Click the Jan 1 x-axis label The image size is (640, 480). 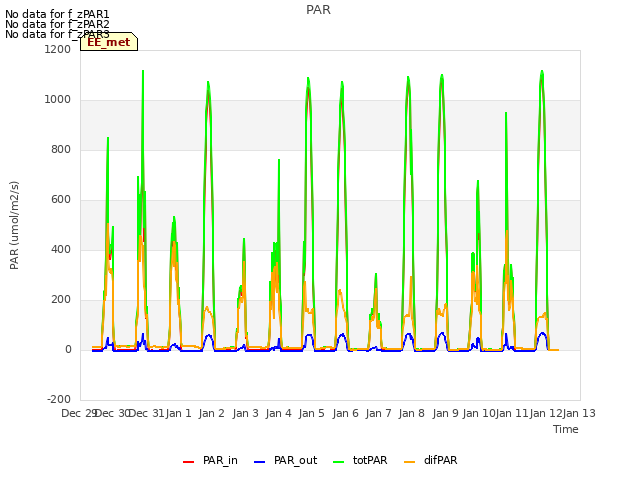179,413
